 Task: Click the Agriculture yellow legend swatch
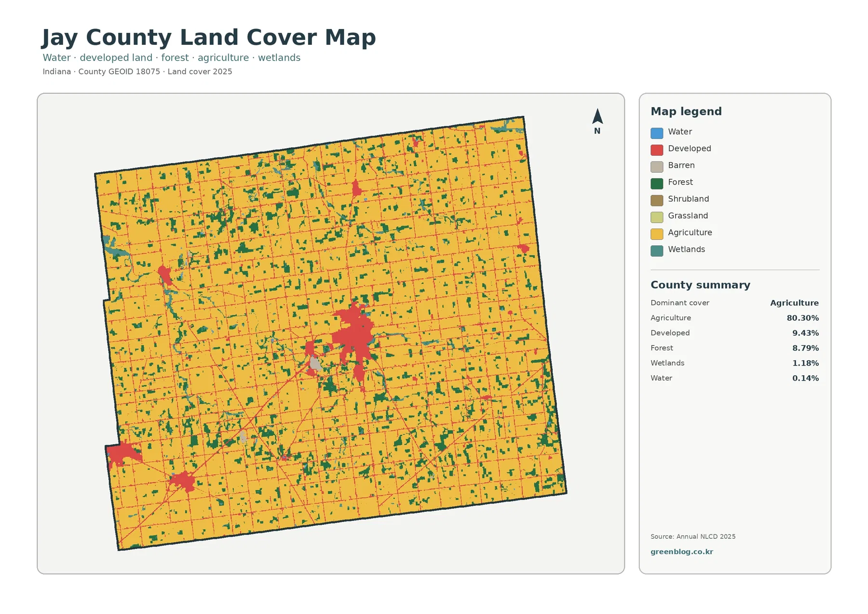click(657, 234)
